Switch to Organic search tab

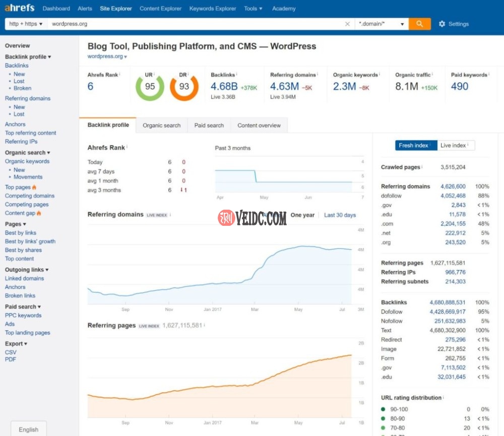click(x=161, y=126)
